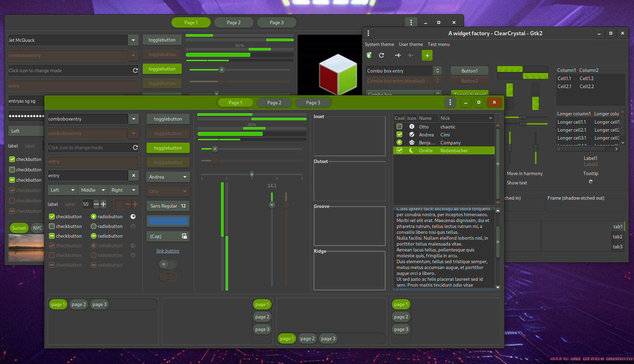The width and height of the screenshot is (634, 364).
Task: Open the front window's three-dot header menu
Action: coord(450,102)
